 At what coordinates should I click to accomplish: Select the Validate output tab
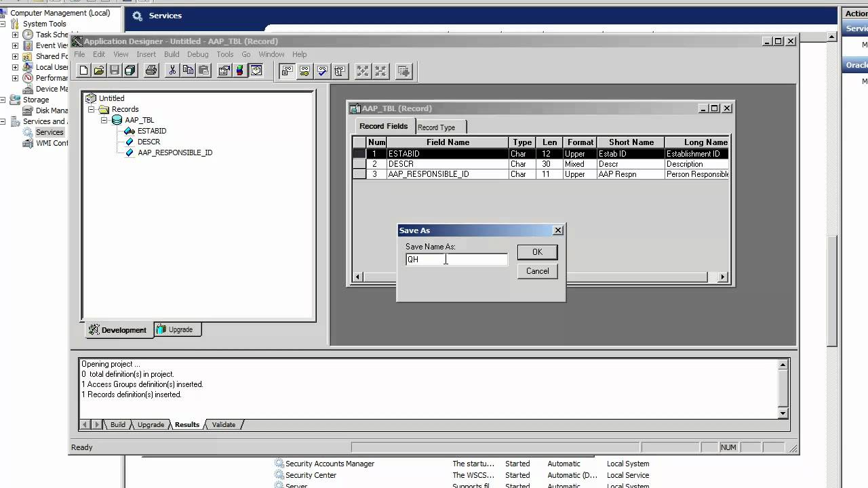coord(224,425)
